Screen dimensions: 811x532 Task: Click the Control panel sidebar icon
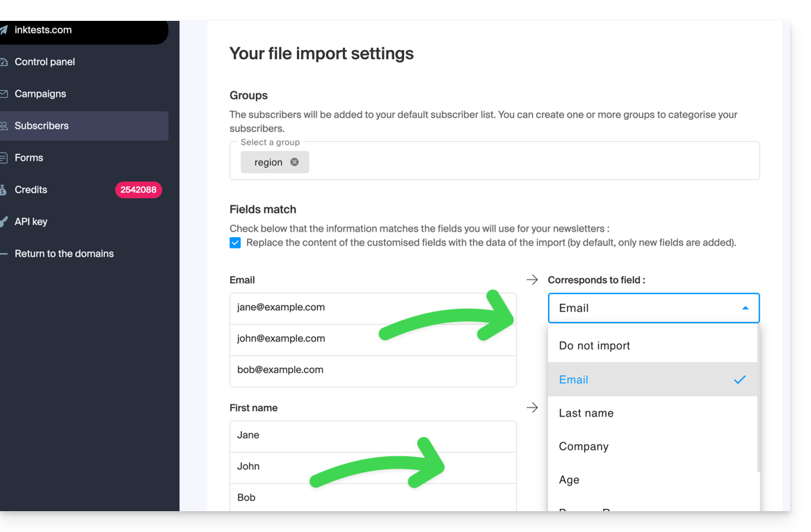pos(3,62)
